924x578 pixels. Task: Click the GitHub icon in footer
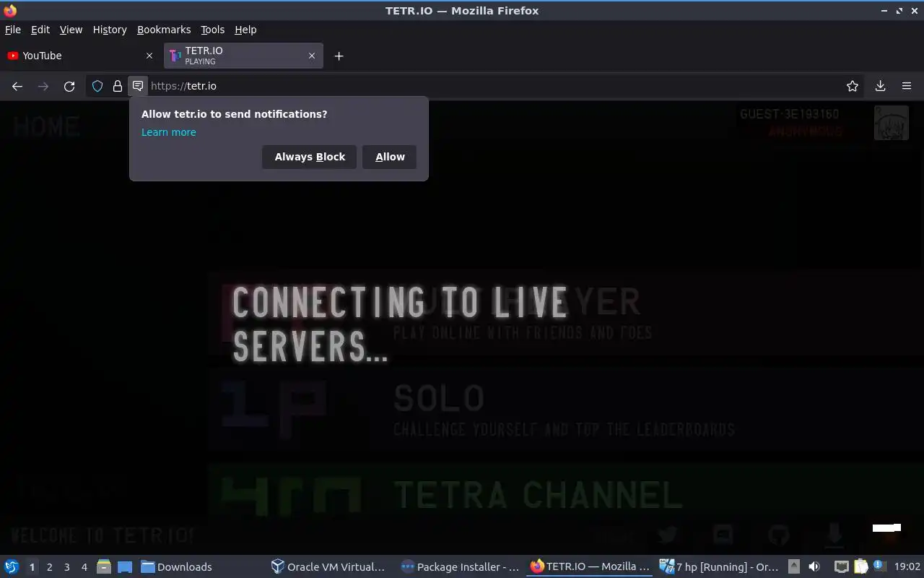pos(778,535)
